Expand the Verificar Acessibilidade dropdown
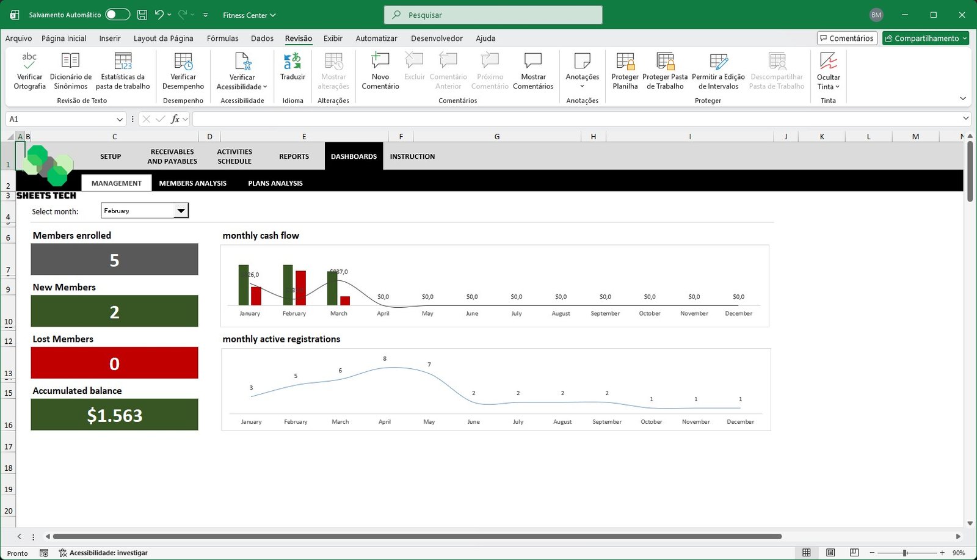 [265, 87]
